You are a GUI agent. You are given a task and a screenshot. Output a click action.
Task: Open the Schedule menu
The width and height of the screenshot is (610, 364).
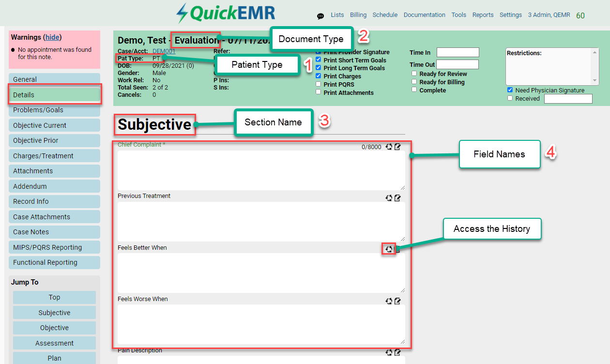tap(385, 15)
